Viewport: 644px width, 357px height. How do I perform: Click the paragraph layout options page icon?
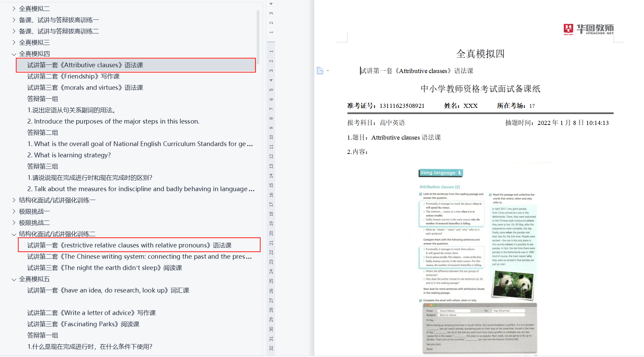pyautogui.click(x=320, y=71)
